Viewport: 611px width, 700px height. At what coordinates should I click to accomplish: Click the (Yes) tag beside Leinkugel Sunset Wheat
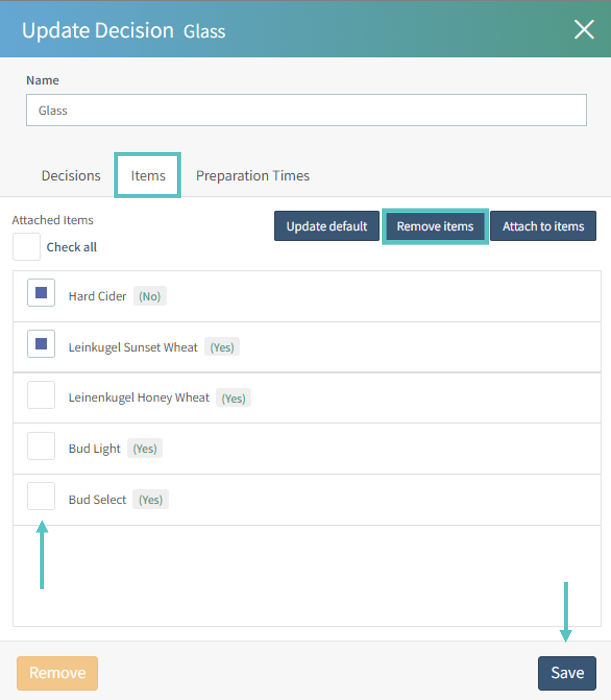pos(222,347)
